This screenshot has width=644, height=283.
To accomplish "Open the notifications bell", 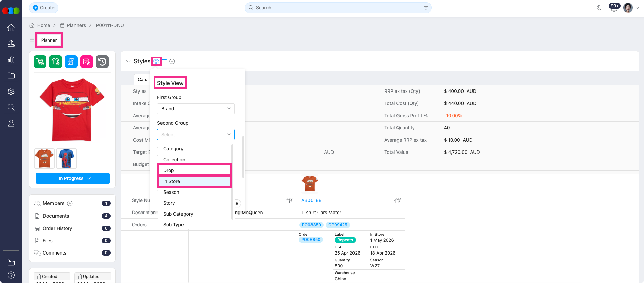I will (x=614, y=8).
